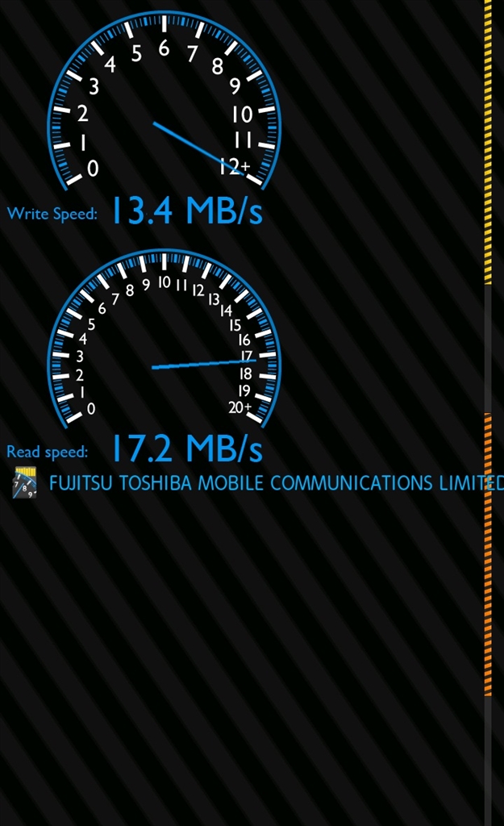Viewport: 504px width, 826px height.
Task: Click the 17 mark on the read gauge
Action: [246, 356]
